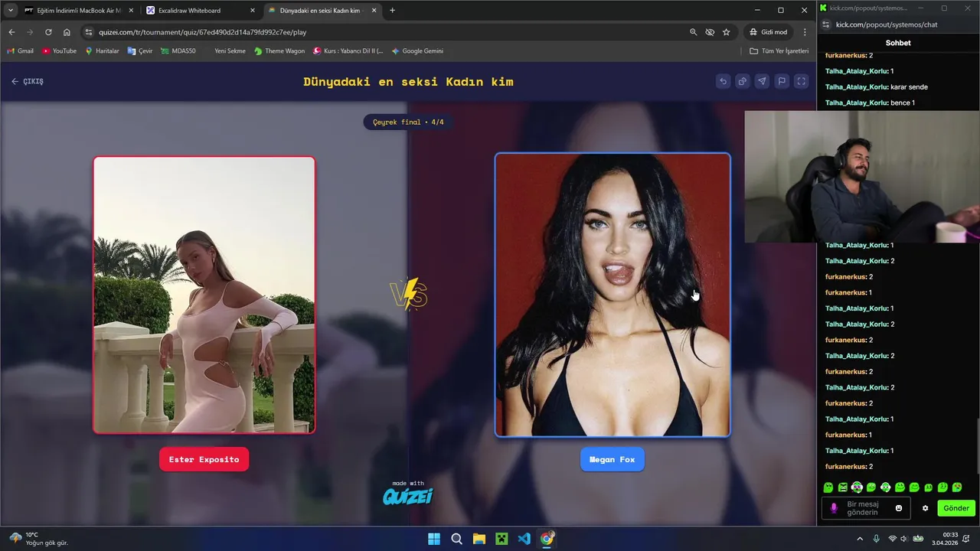Screen dimensions: 980x551
Task: Vote for Megan Fox button
Action: (x=612, y=459)
